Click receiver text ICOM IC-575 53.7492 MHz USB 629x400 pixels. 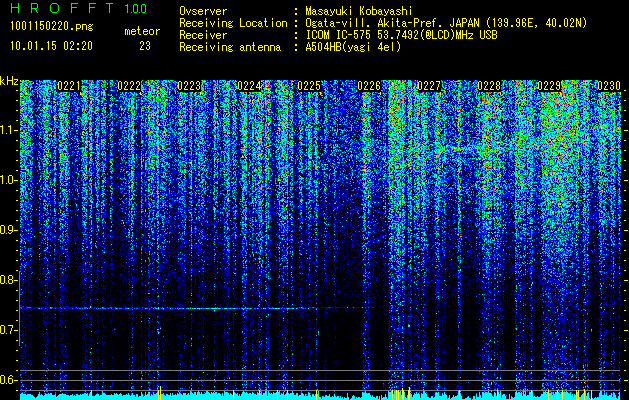tap(402, 35)
